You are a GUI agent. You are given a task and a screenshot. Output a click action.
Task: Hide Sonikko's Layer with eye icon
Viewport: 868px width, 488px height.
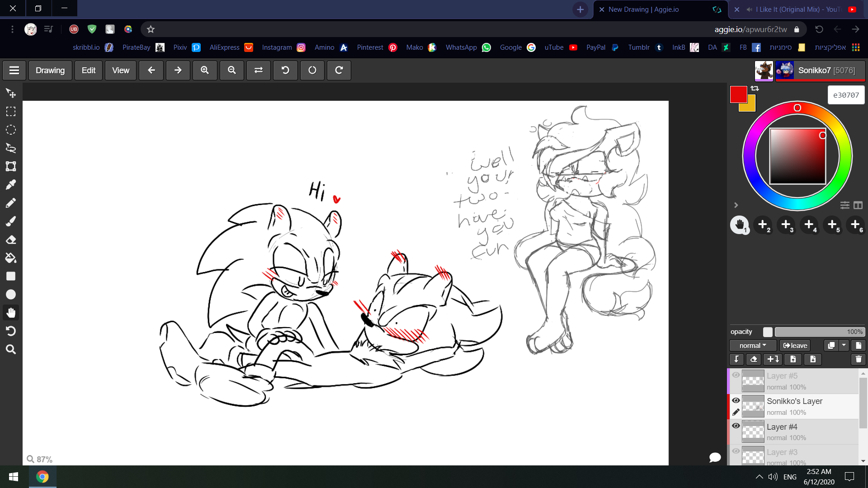click(736, 400)
